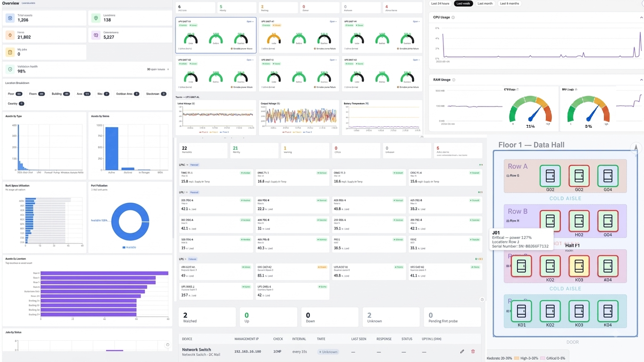Click the purple icon beside 5,227

pos(96,35)
